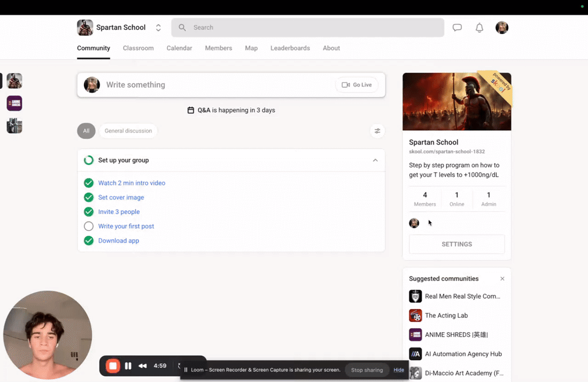Switch to the Community tab
Viewport: 588px width, 382px height.
click(94, 48)
